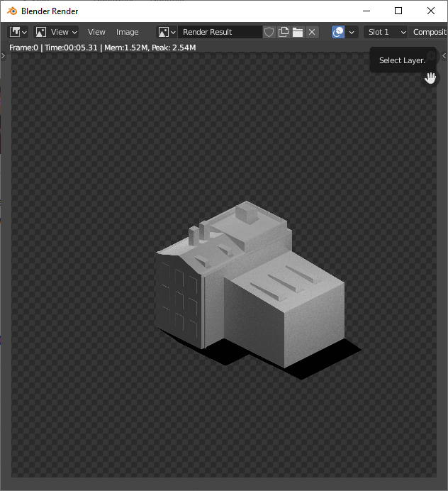The image size is (448, 491).
Task: Click the zoom gizmo icon
Action: [x=432, y=56]
